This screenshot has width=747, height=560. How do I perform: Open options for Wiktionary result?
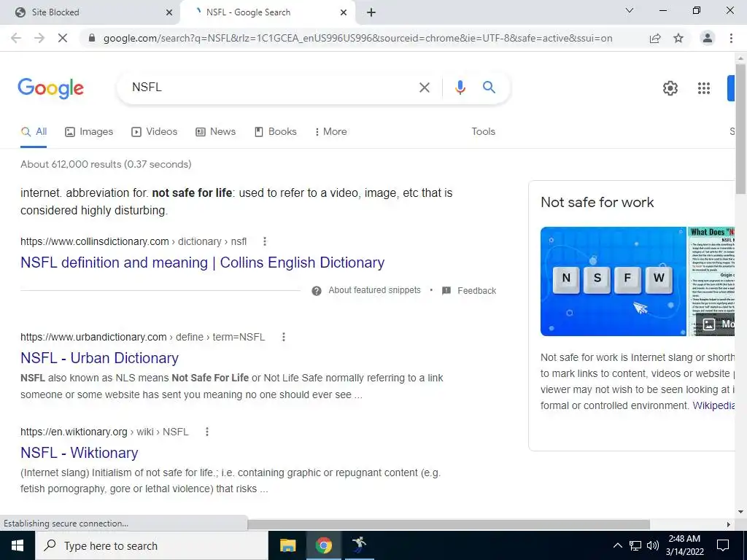coord(206,432)
